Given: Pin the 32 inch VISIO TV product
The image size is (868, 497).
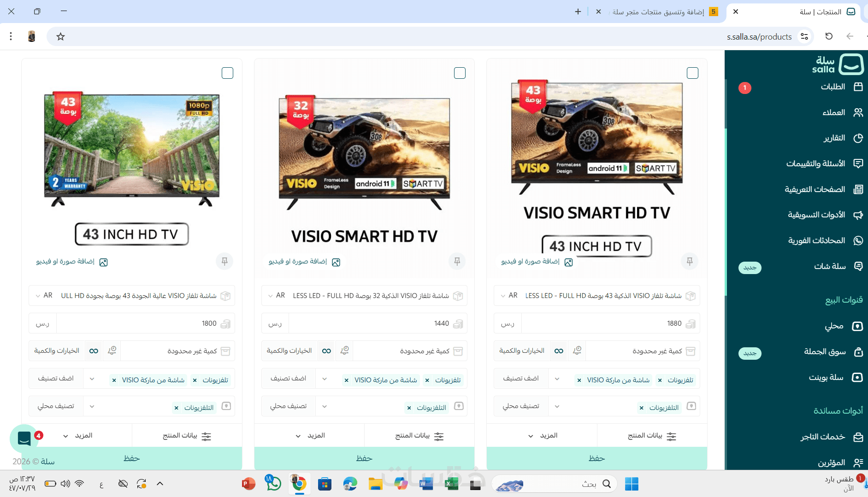Looking at the screenshot, I should click(457, 262).
